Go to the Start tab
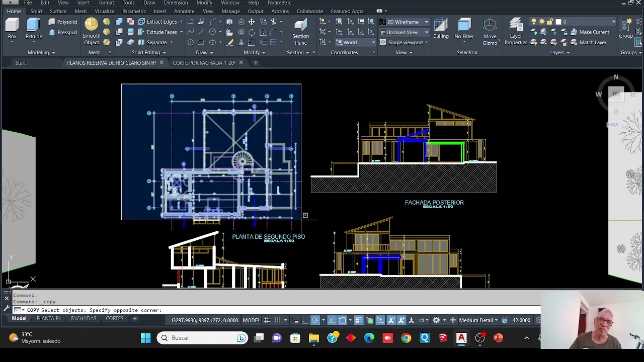644x362 pixels. point(20,63)
